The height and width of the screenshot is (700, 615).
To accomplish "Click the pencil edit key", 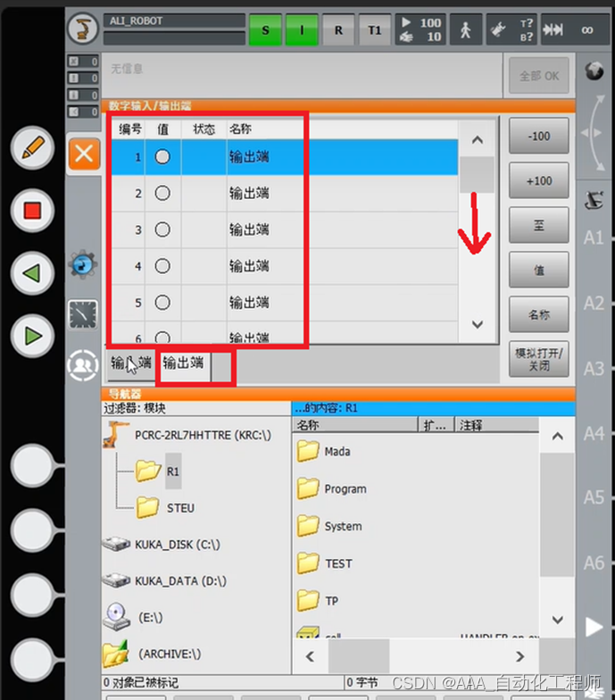I will click(x=32, y=148).
